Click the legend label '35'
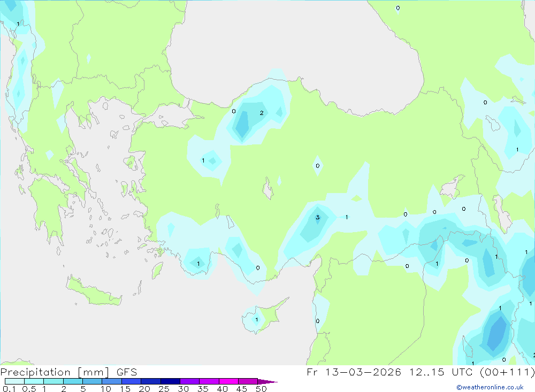This screenshot has height=392, width=535. tap(203, 389)
